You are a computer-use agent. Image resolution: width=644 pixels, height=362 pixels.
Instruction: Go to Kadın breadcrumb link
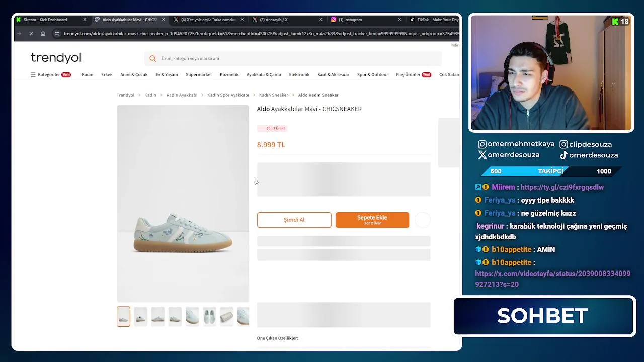[150, 95]
